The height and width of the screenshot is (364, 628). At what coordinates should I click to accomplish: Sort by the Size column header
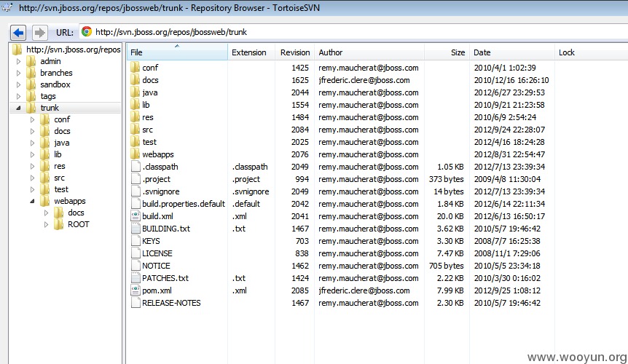447,52
